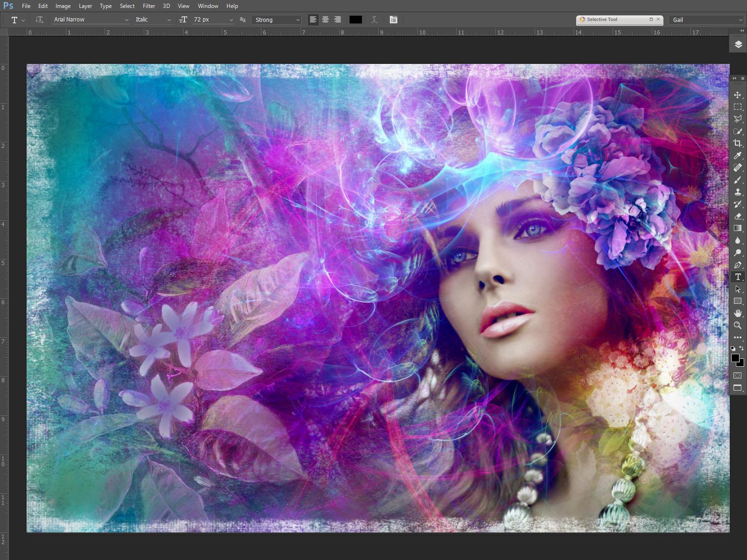Choose the Clone Stamp tool
This screenshot has height=560, width=747.
point(738,192)
